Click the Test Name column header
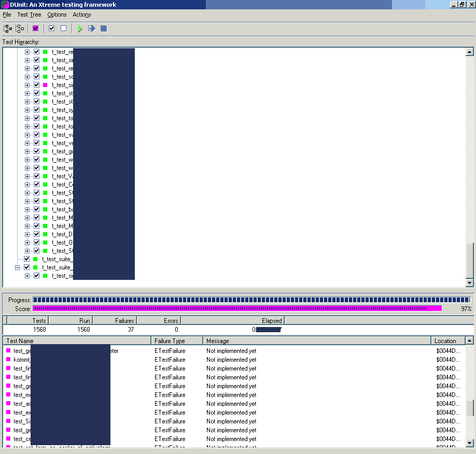Image resolution: width=476 pixels, height=454 pixels. [x=77, y=341]
